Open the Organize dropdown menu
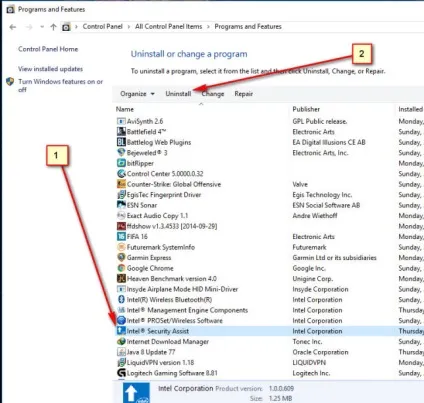This screenshot has height=403, width=424. coord(137,94)
